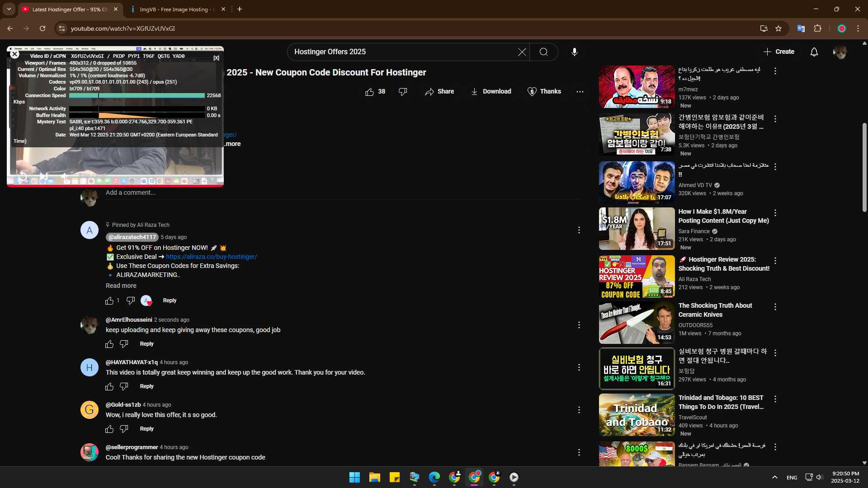The height and width of the screenshot is (488, 868).
Task: Open Windows Start menu
Action: [x=354, y=477]
